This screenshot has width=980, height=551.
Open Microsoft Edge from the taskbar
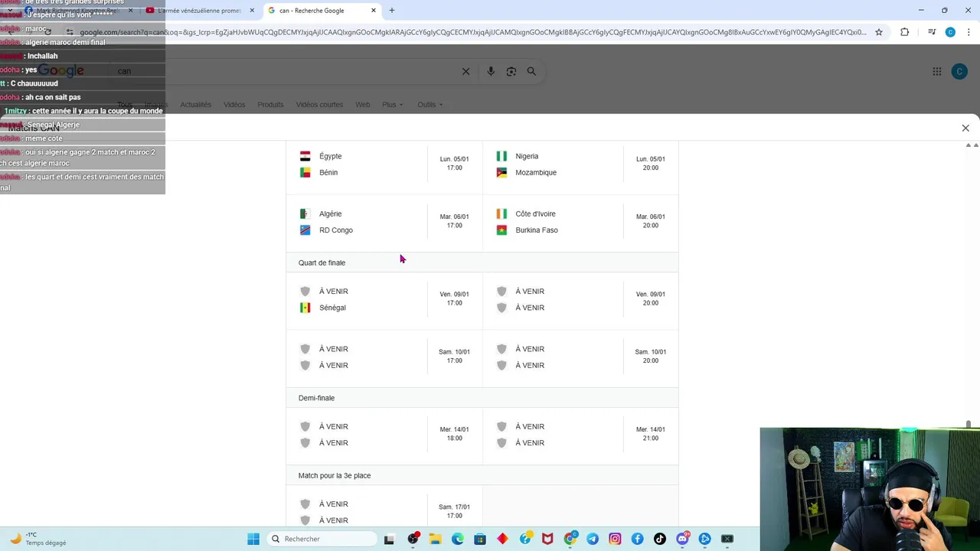coord(458,539)
